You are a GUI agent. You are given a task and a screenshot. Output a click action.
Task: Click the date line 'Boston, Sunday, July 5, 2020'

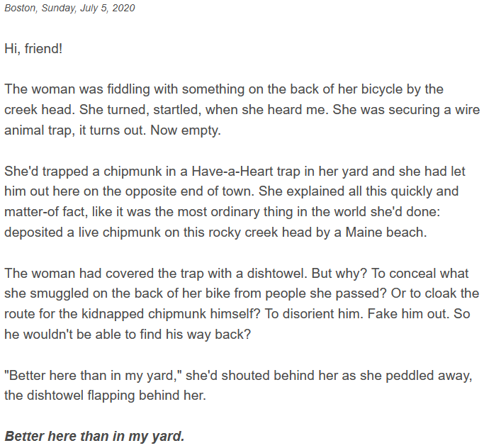tap(69, 8)
